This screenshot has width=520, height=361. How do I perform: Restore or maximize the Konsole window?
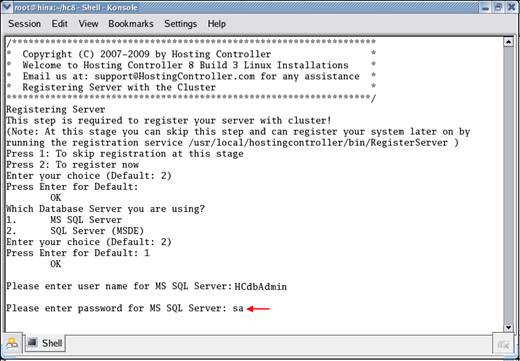pyautogui.click(x=498, y=7)
